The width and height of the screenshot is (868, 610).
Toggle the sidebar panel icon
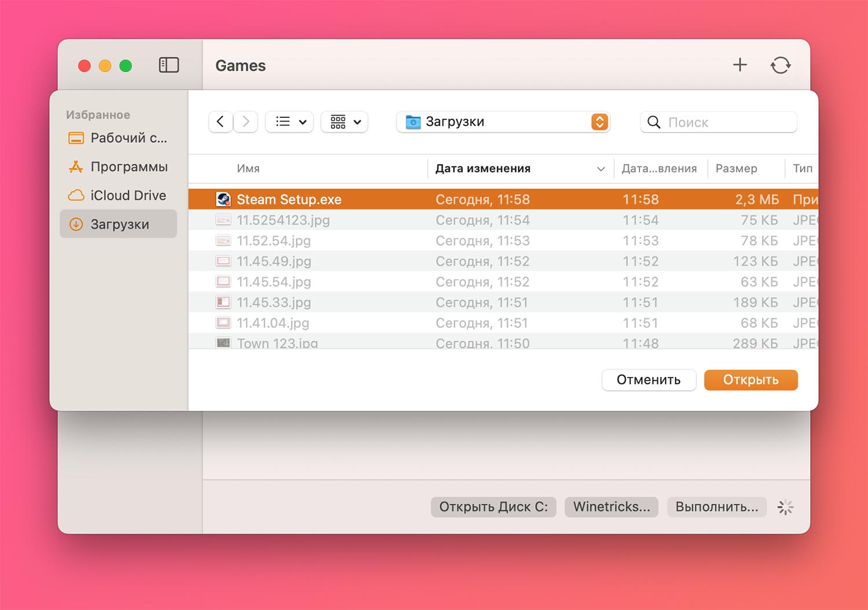coord(168,65)
